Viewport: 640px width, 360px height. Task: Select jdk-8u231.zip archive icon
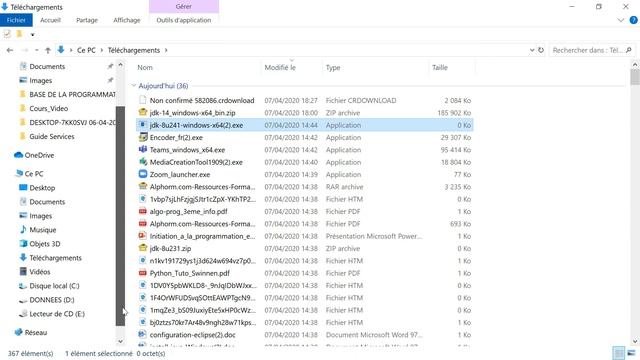pos(142,248)
